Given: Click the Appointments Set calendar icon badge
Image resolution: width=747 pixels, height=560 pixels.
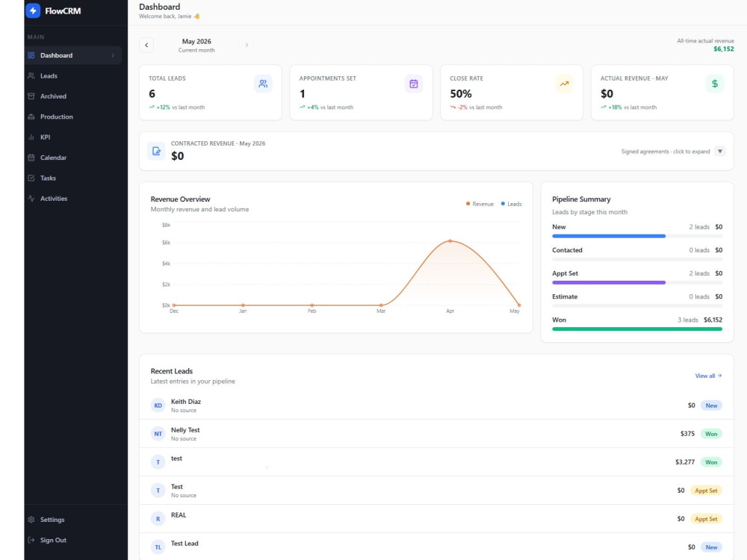Looking at the screenshot, I should tap(414, 84).
